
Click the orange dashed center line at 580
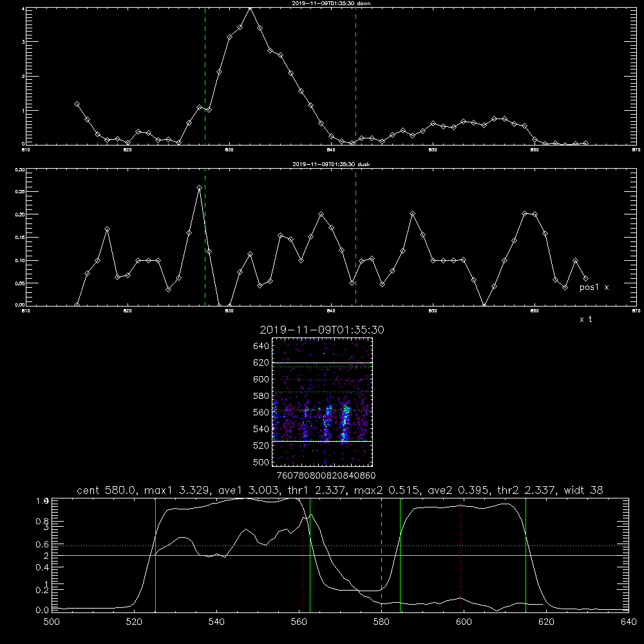click(x=381, y=554)
